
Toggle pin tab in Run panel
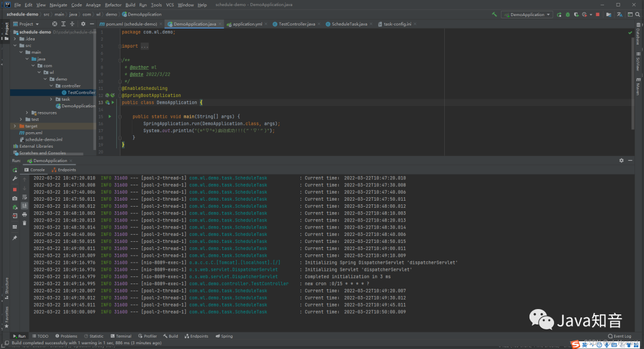tap(15, 238)
